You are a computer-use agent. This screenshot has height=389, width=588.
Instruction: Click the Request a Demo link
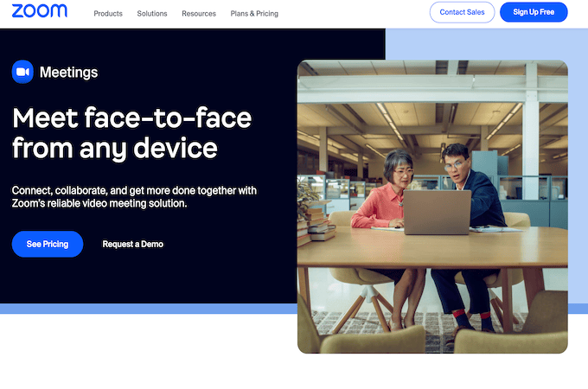click(133, 244)
